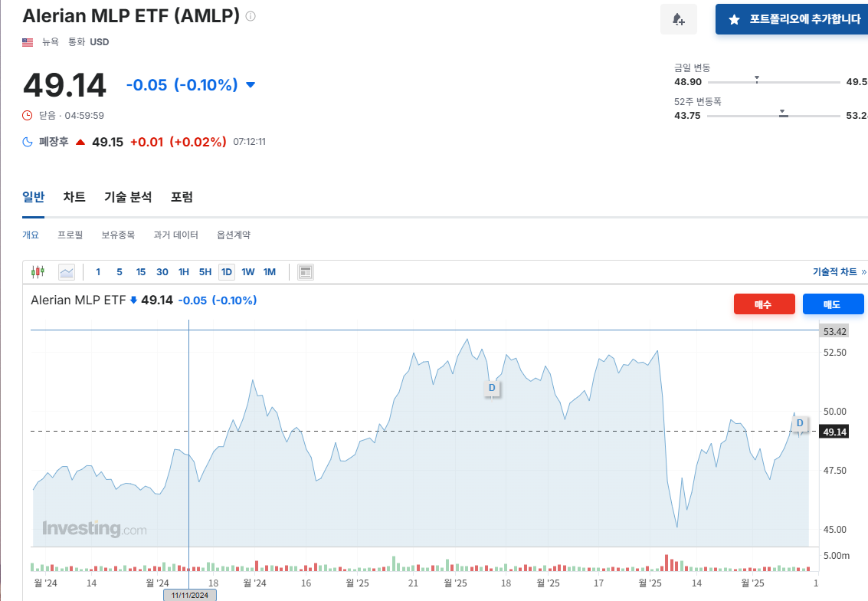Click the US flag icon near 뉴욕
The image size is (868, 601).
click(28, 42)
